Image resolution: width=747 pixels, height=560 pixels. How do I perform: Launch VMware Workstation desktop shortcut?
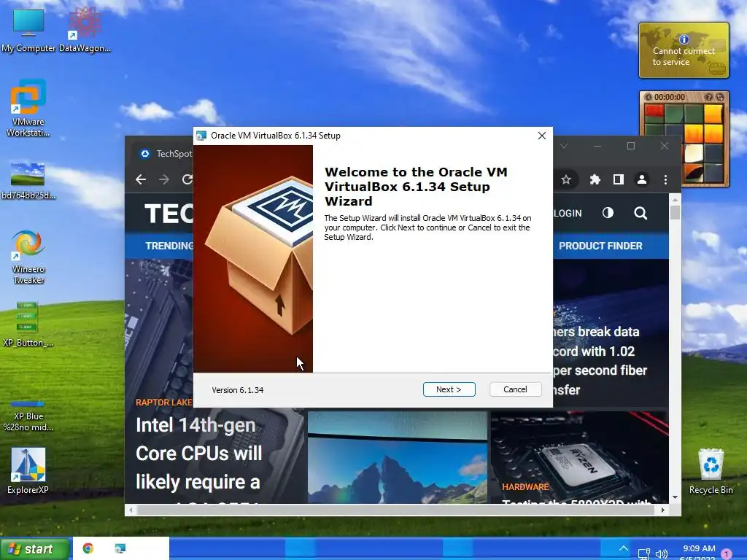pyautogui.click(x=28, y=108)
